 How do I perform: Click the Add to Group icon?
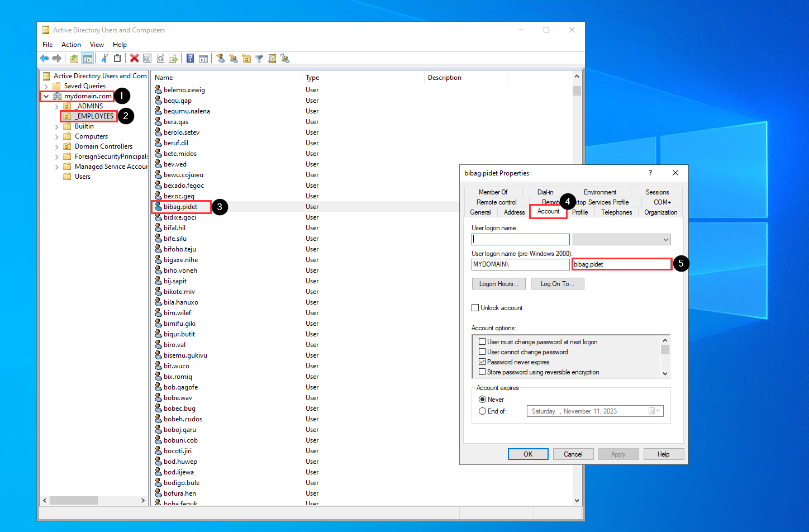click(285, 58)
